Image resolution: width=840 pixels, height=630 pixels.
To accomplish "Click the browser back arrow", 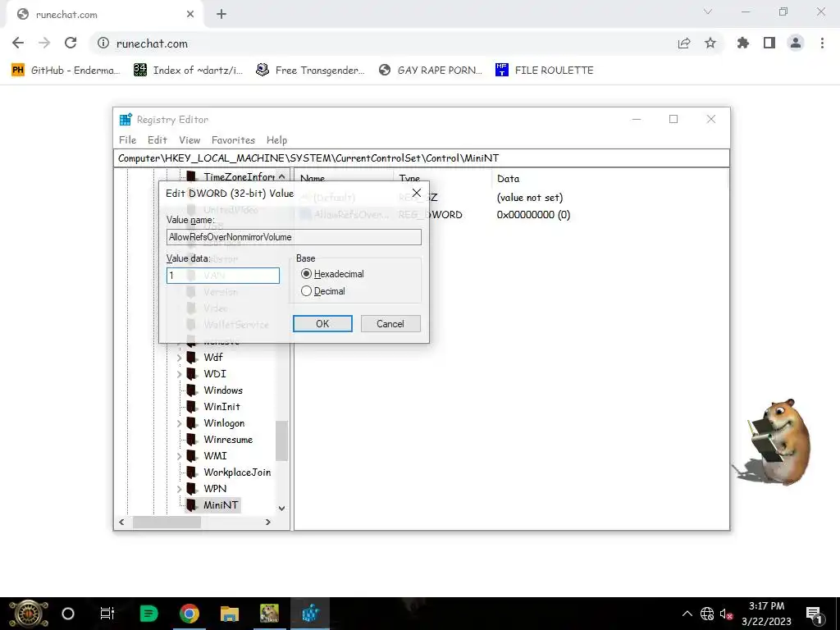I will (18, 43).
